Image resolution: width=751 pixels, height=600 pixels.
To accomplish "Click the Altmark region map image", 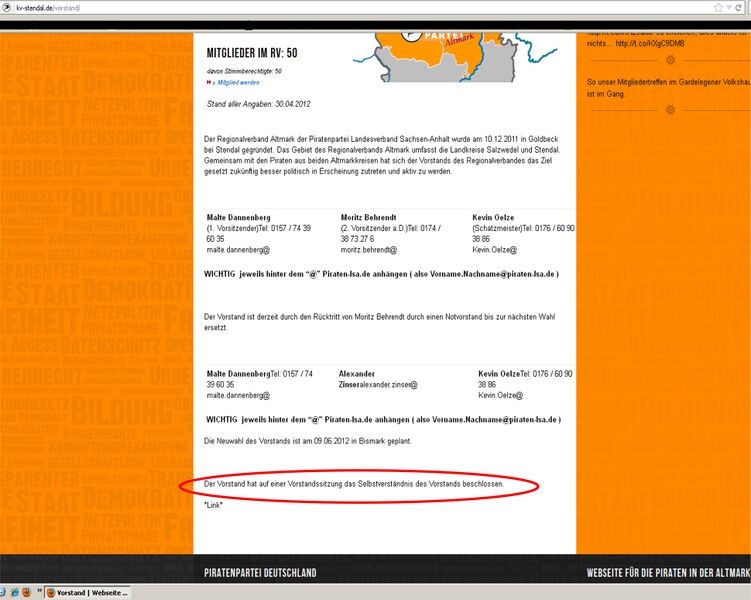I will point(455,57).
